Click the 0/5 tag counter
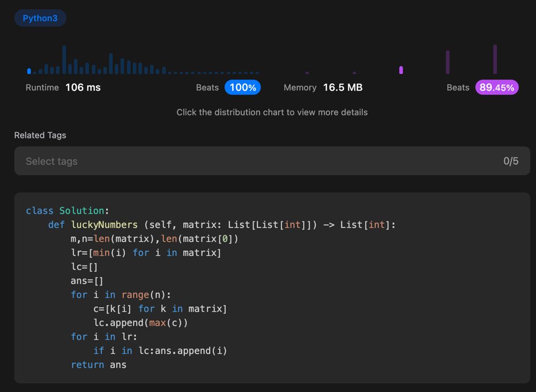The image size is (536, 392). click(510, 161)
